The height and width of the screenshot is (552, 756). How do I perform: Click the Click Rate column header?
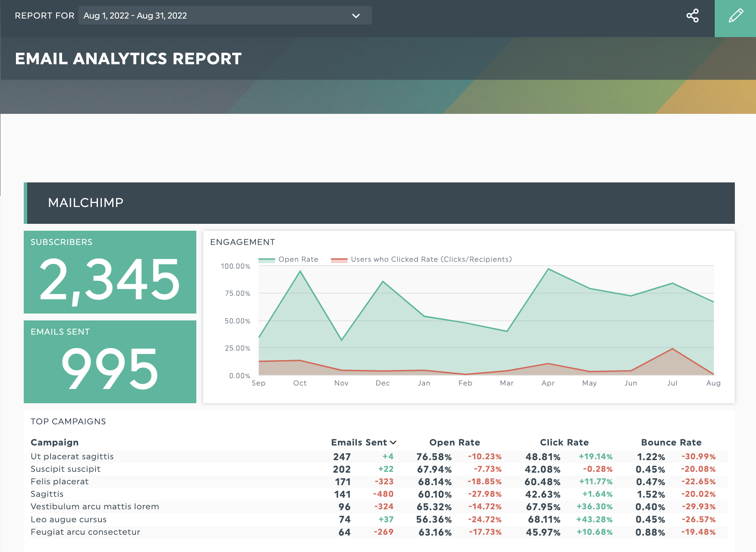[x=564, y=442]
